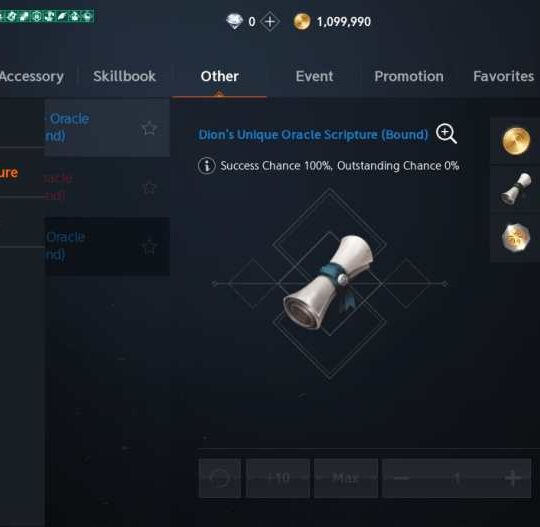The height and width of the screenshot is (527, 540).
Task: Toggle the star on the third Oracle item
Action: pos(149,247)
